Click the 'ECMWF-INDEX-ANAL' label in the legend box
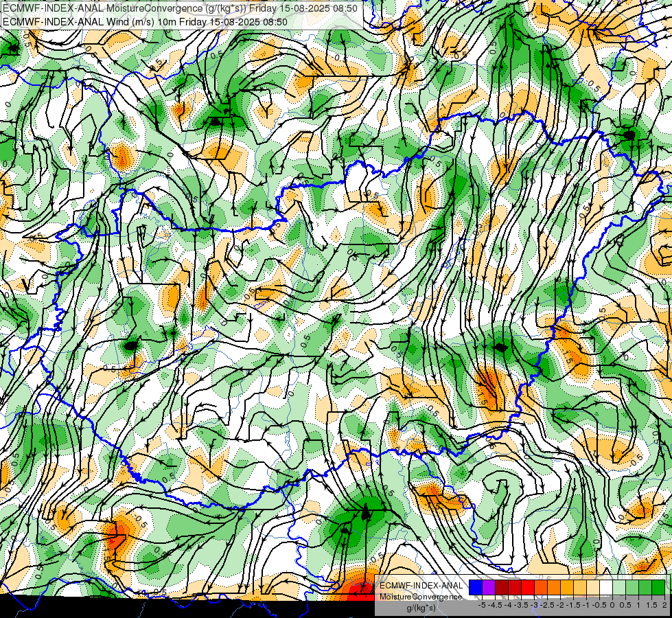The height and width of the screenshot is (618, 672). [x=421, y=586]
